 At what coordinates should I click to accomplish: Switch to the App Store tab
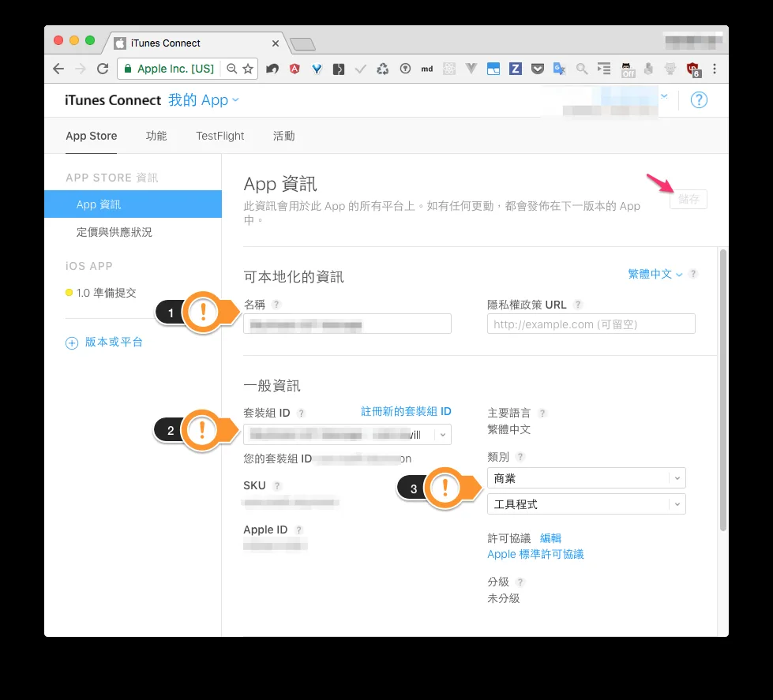coord(92,136)
